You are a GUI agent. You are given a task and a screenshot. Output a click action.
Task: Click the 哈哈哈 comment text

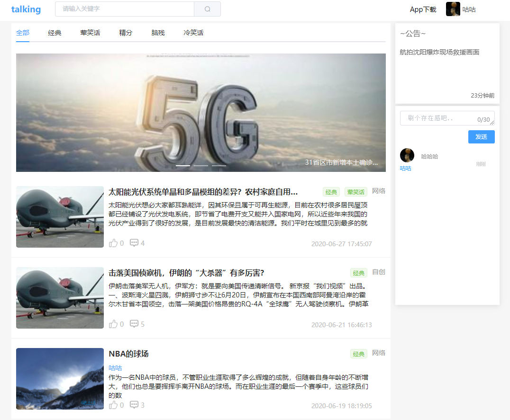pos(429,157)
